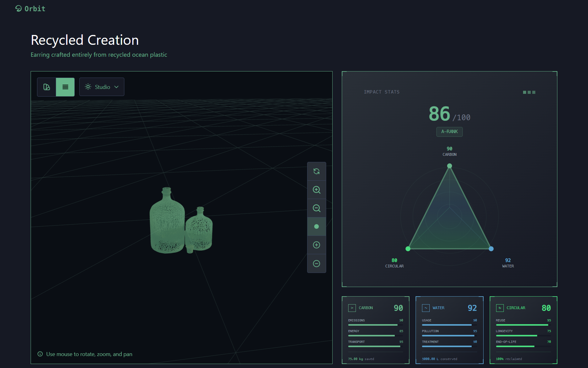588x368 pixels.
Task: Click the Pollution progress bar
Action: 449,335
